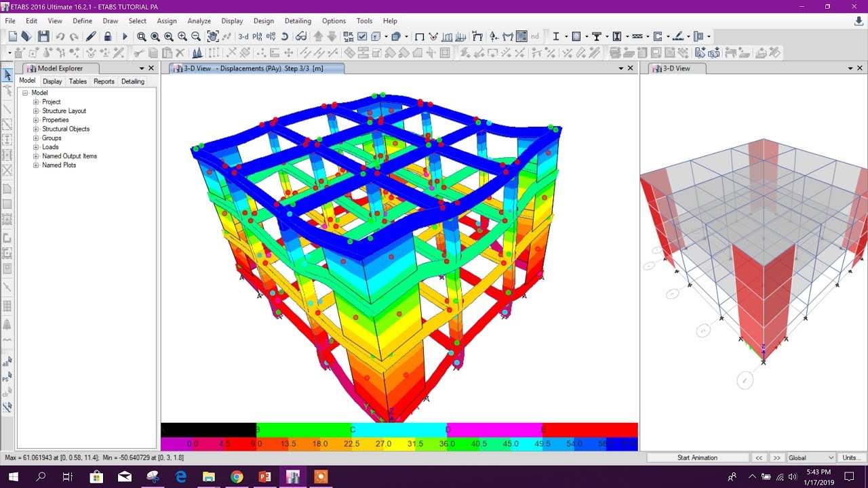The image size is (868, 488).
Task: Activate the Pan tool
Action: pos(213,36)
